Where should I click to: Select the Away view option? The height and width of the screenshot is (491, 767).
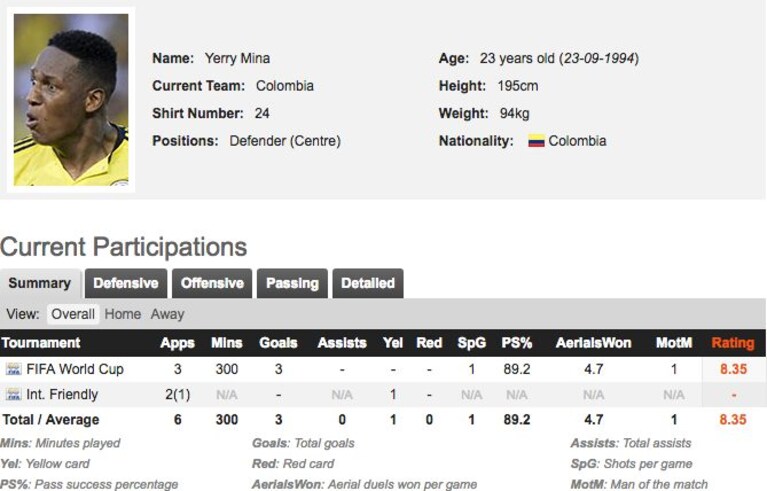click(167, 314)
